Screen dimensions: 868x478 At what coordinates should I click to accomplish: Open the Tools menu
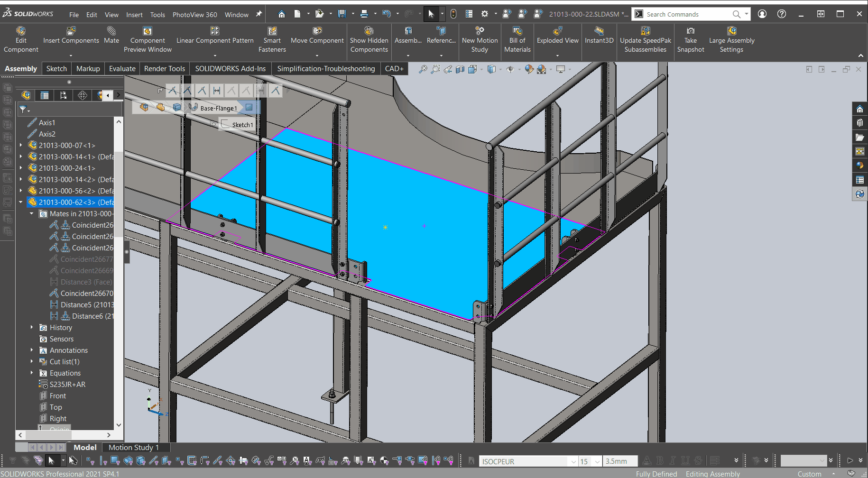click(x=157, y=14)
